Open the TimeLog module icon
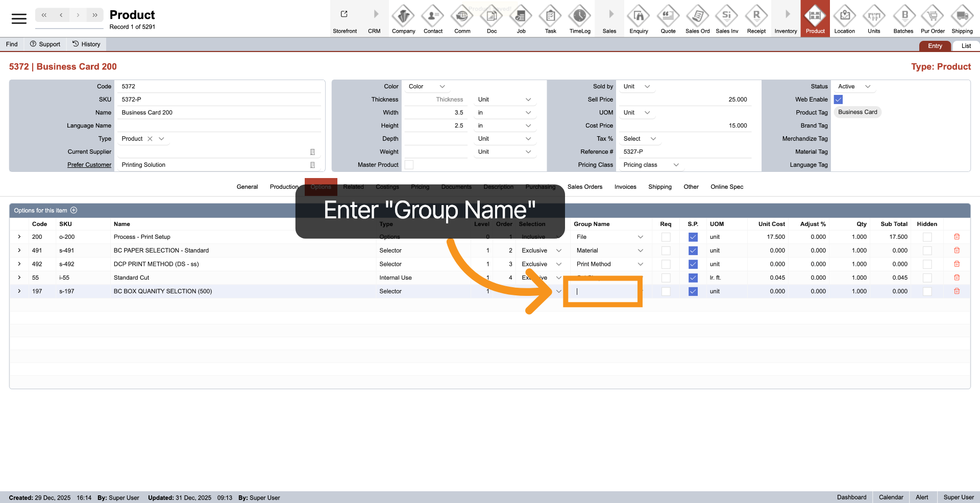The width and height of the screenshot is (980, 503). 579,16
